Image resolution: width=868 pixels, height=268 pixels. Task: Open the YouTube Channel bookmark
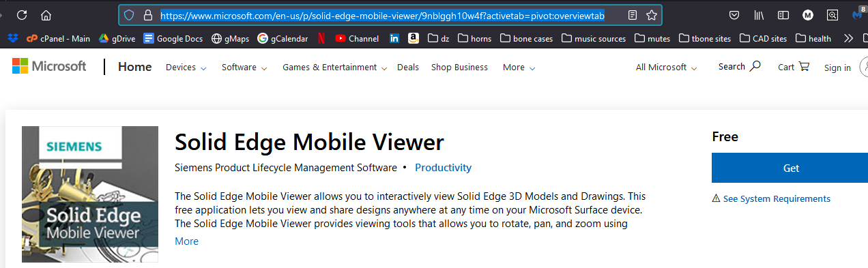click(x=357, y=39)
